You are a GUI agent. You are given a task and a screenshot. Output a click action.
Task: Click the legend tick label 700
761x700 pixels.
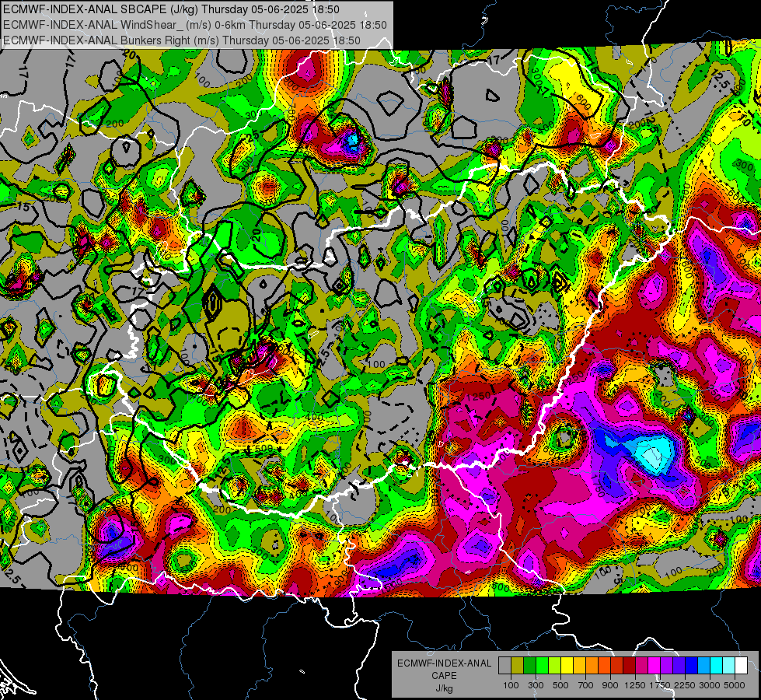tap(586, 685)
